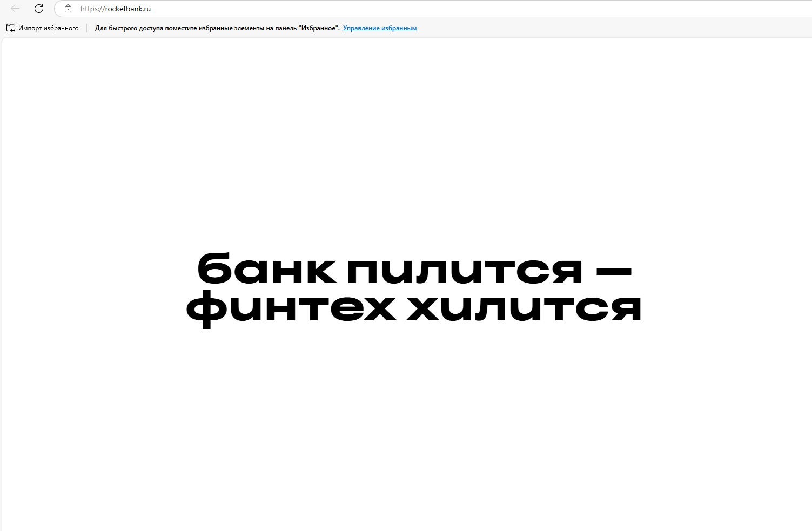
Task: Click blank page area below the headline
Action: 405,432
